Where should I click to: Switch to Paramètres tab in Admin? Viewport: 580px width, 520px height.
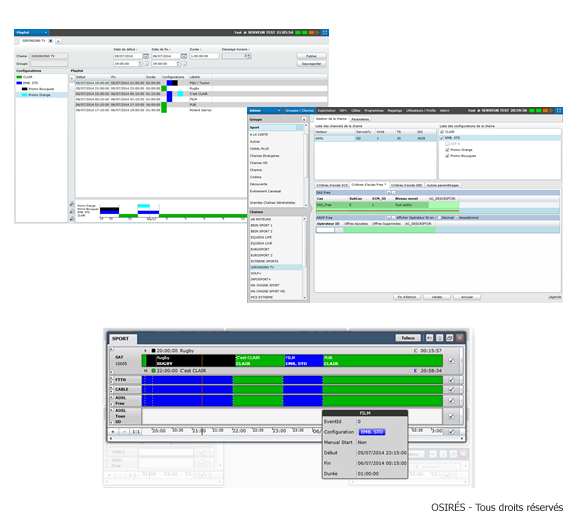(360, 119)
